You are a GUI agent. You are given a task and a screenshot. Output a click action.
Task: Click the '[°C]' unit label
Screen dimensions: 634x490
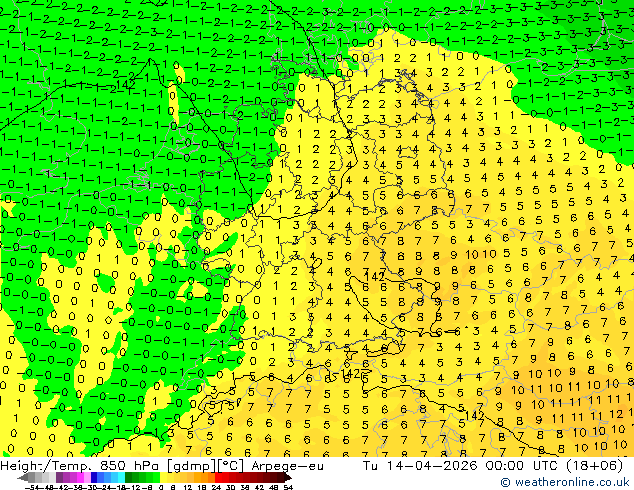tap(231, 466)
